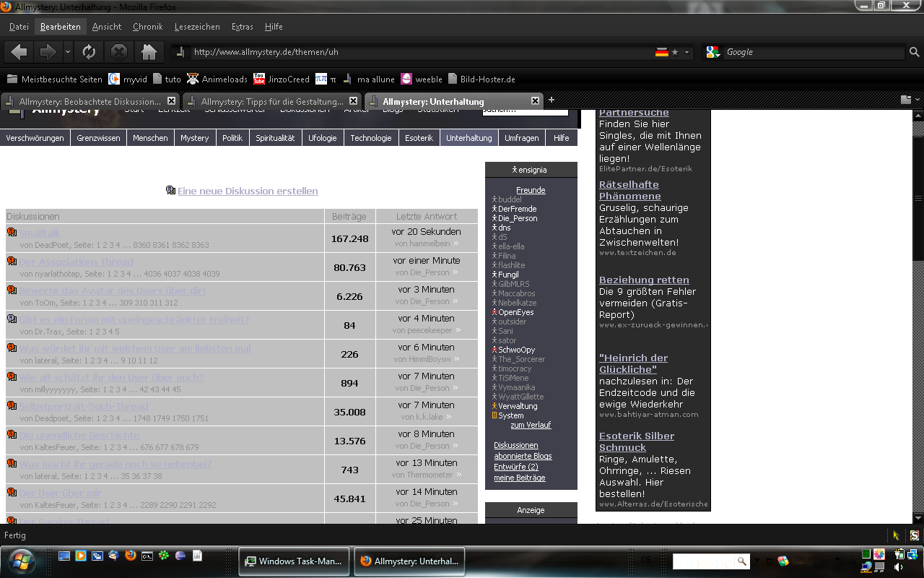Open the Chronik menu
The height and width of the screenshot is (578, 924).
click(147, 27)
